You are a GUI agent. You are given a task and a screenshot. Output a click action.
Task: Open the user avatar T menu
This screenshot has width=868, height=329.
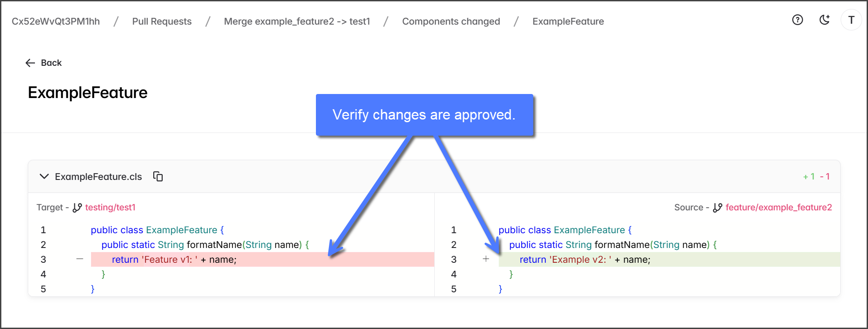(x=851, y=20)
